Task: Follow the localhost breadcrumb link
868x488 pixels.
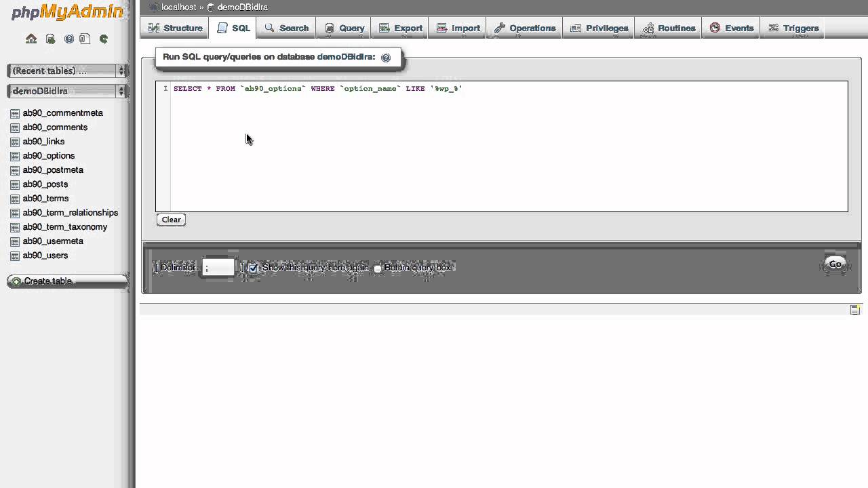Action: coord(179,7)
